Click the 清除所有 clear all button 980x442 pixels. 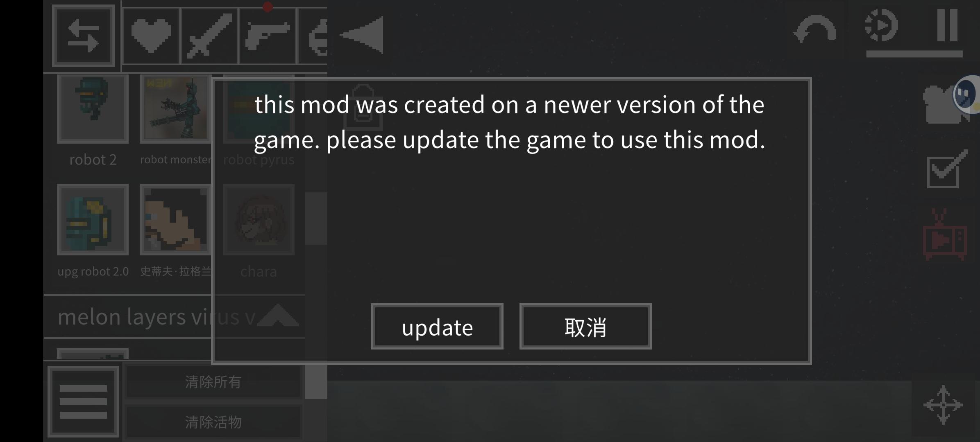213,382
